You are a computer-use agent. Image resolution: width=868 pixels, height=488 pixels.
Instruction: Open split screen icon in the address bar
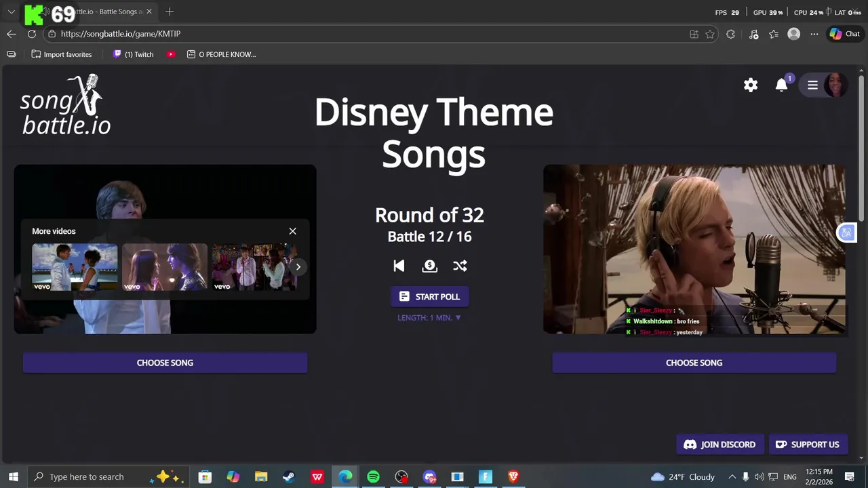[x=694, y=34]
